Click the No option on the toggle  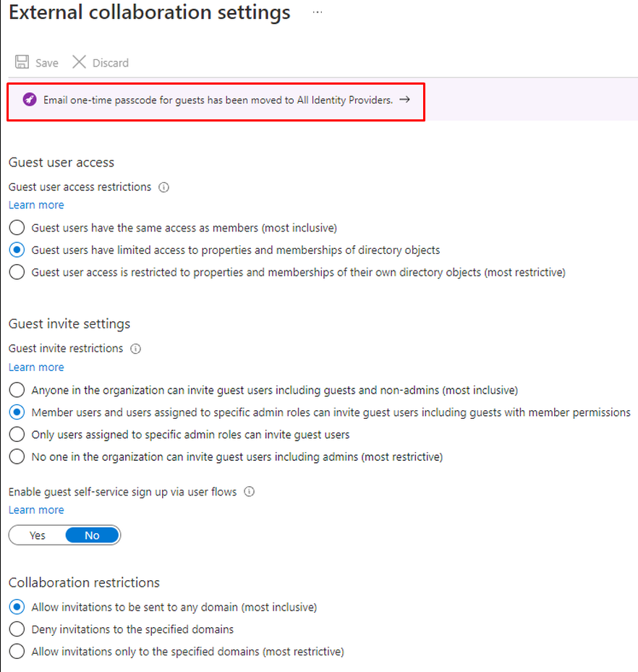pos(92,535)
